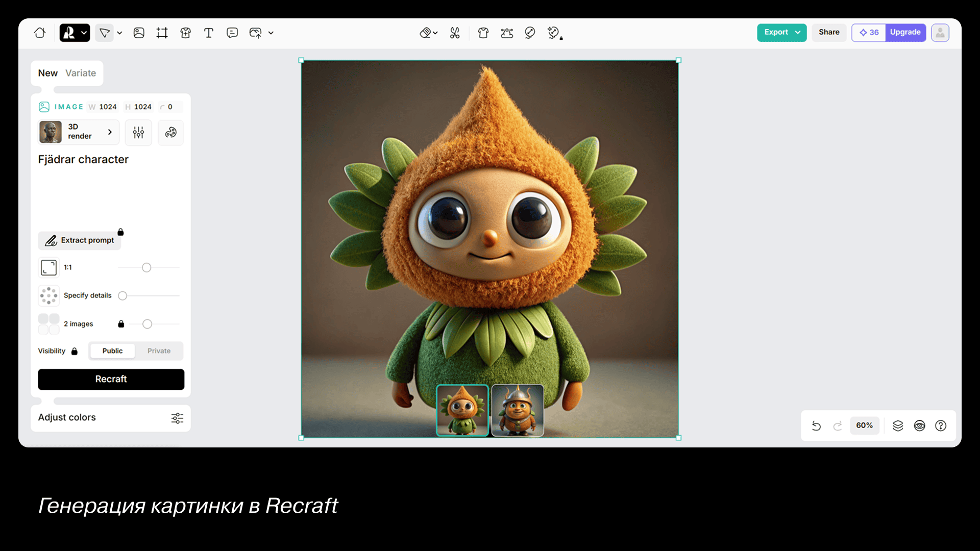
Task: Click the Redo arrow
Action: click(838, 425)
